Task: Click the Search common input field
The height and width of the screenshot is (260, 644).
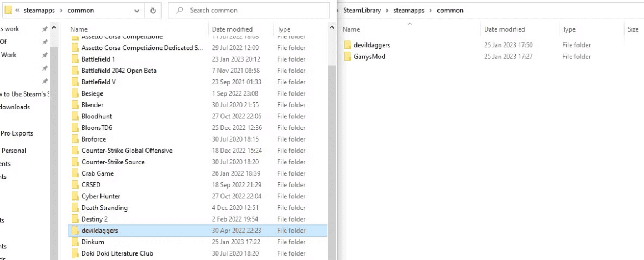Action: point(249,10)
